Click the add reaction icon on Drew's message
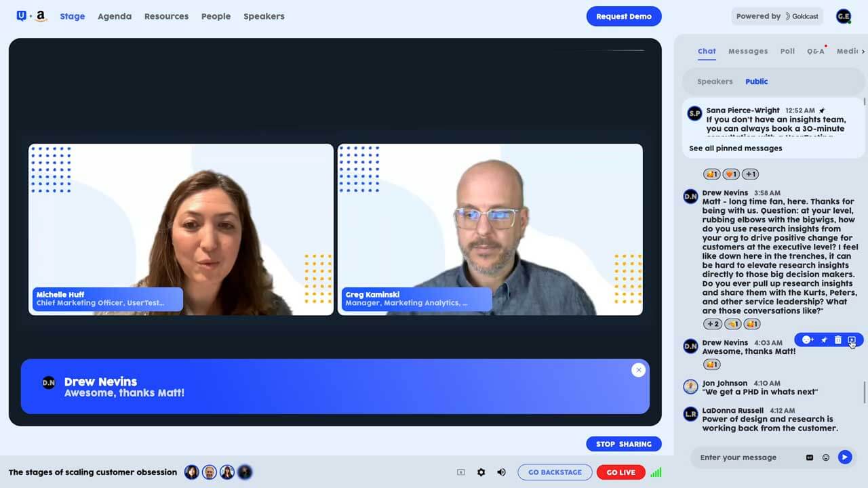 tap(807, 340)
